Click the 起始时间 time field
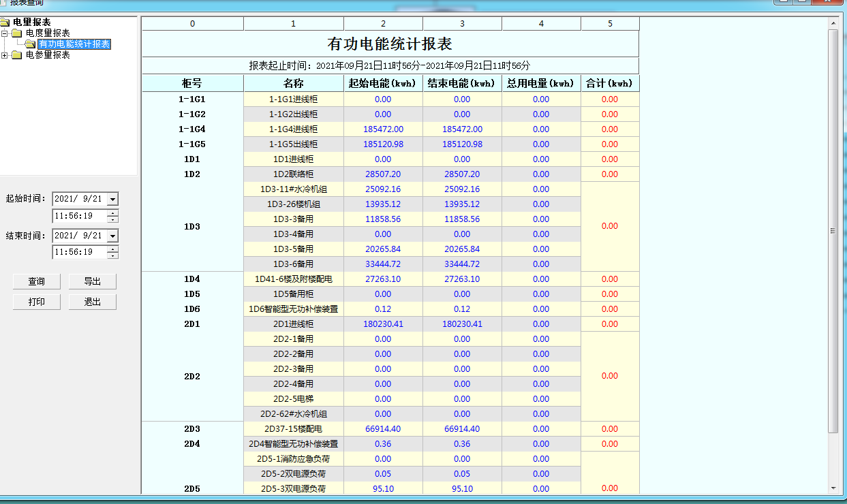The height and width of the screenshot is (504, 847). click(80, 216)
